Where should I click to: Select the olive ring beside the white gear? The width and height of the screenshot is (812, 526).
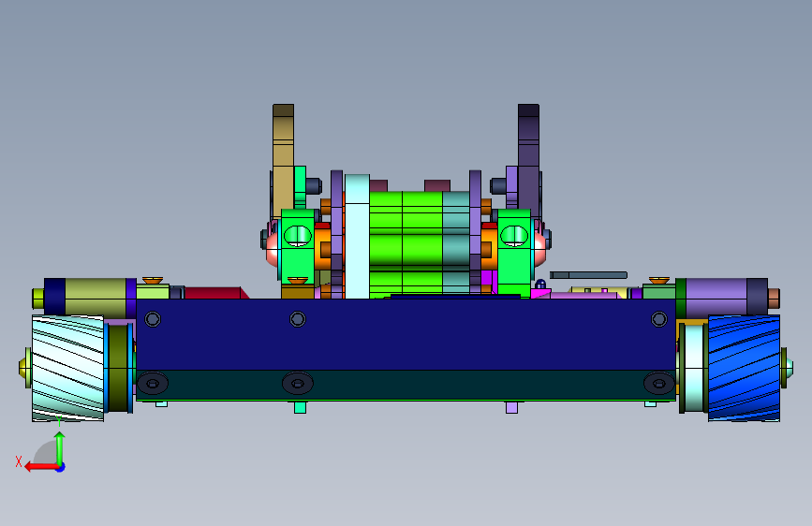click(119, 368)
